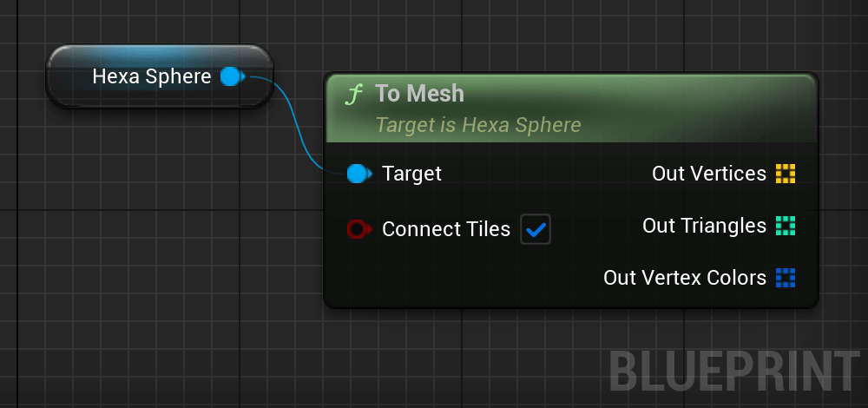The height and width of the screenshot is (408, 868).
Task: Click the Target input pin
Action: (x=358, y=174)
